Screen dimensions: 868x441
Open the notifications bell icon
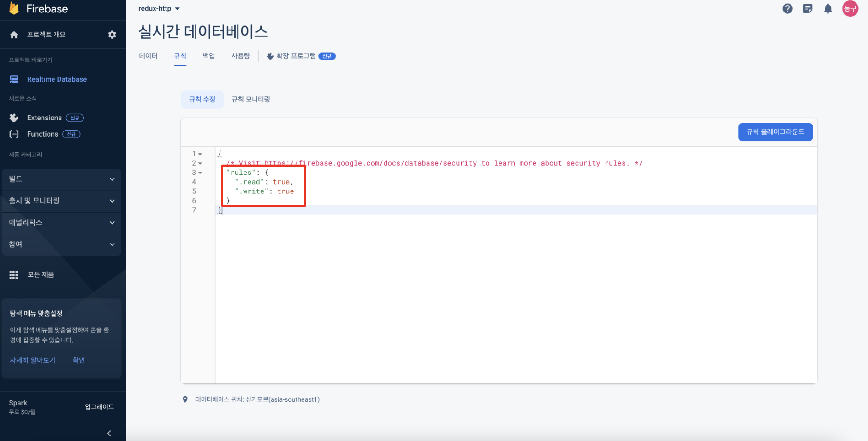point(828,8)
